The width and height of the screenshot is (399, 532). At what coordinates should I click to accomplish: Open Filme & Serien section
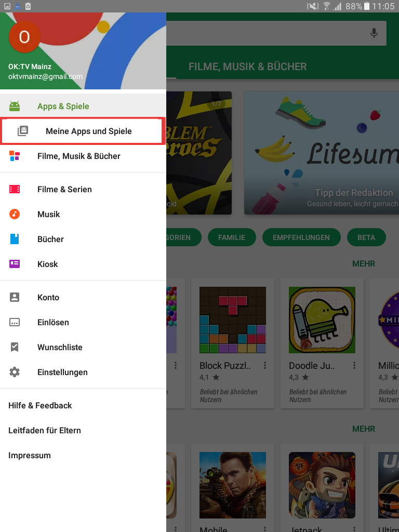click(x=83, y=189)
